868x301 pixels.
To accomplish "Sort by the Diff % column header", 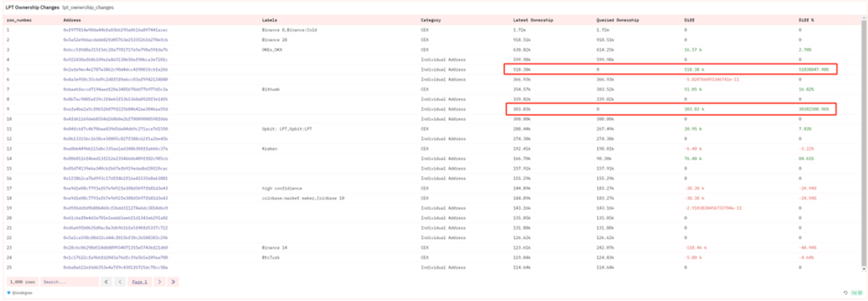I will click(806, 20).
